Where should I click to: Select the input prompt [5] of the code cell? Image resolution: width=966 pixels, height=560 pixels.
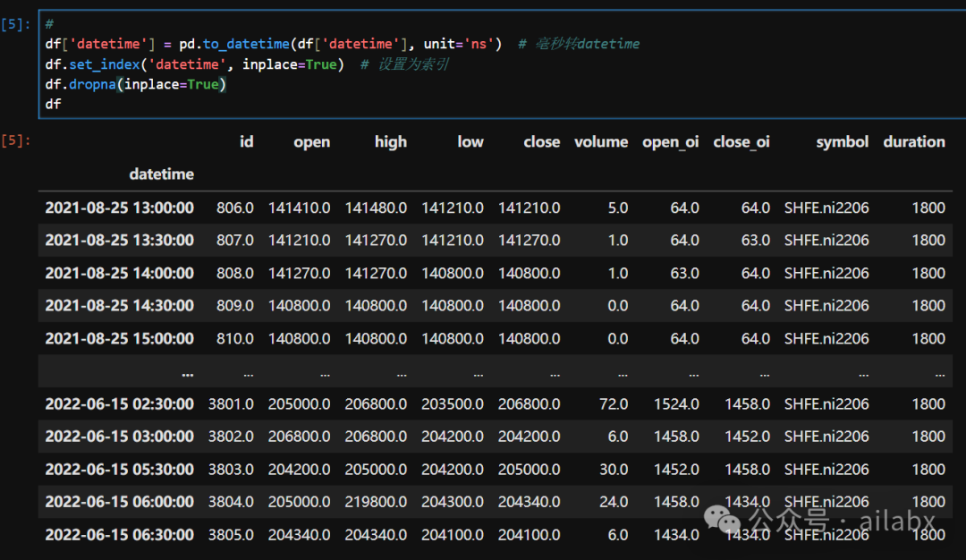point(16,25)
